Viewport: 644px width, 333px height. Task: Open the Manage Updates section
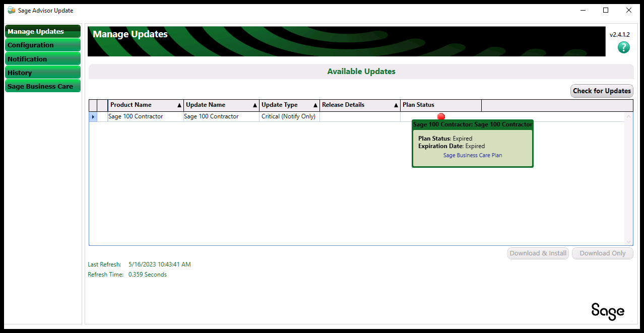[x=43, y=31]
